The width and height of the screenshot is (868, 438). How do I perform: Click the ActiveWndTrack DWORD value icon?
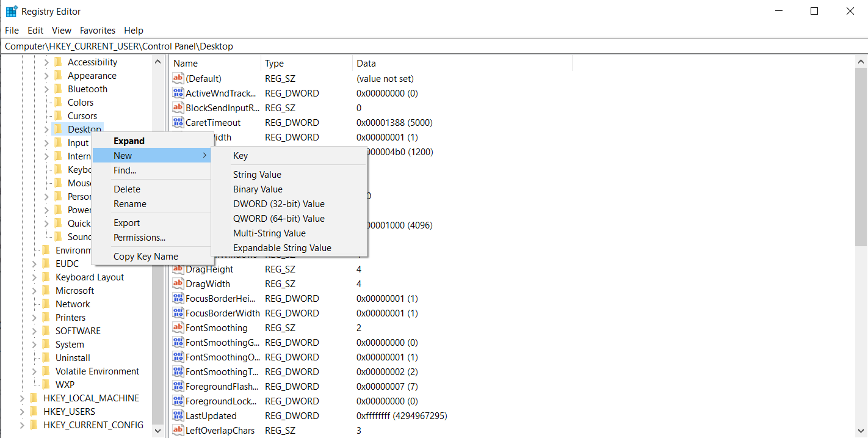[x=178, y=93]
